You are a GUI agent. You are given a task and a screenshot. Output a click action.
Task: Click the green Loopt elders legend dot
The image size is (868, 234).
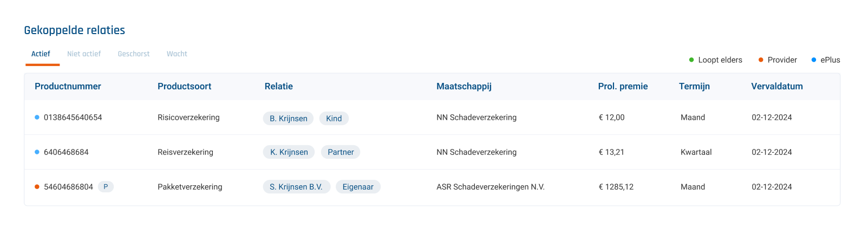pos(691,60)
